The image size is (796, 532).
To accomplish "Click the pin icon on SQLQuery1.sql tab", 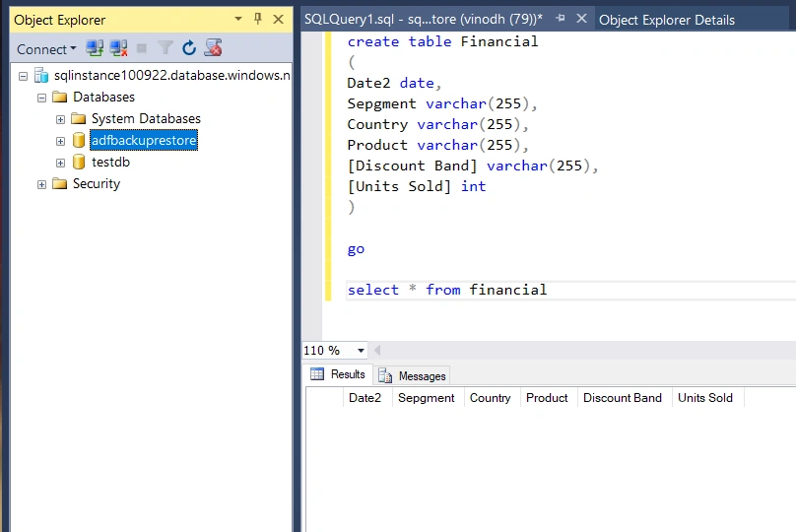I will (x=561, y=19).
